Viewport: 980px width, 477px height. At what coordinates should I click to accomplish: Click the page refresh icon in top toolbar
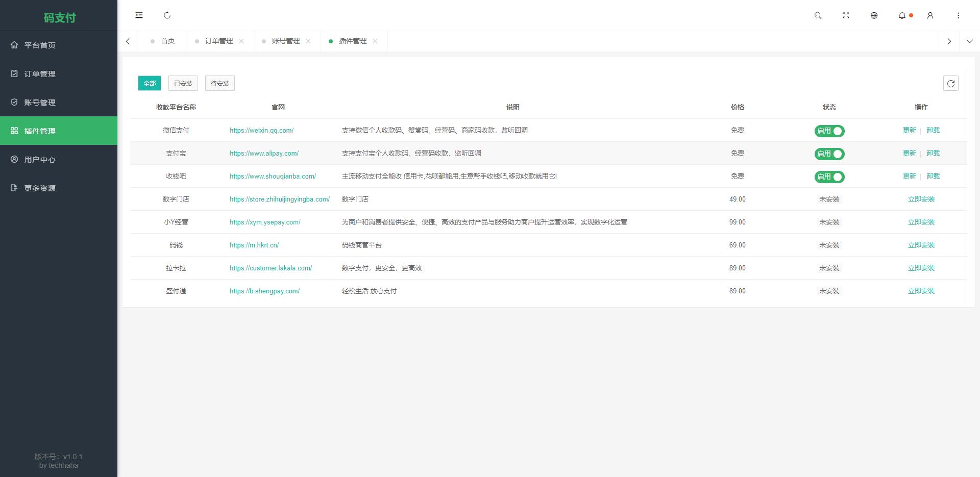pyautogui.click(x=167, y=15)
